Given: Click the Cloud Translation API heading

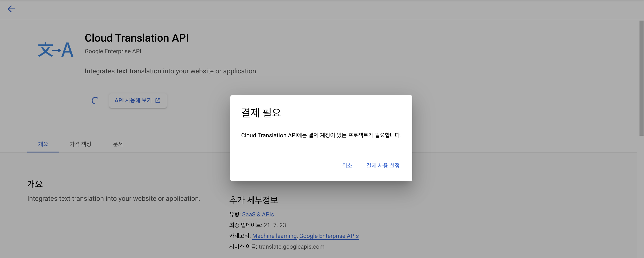Looking at the screenshot, I should (x=136, y=38).
